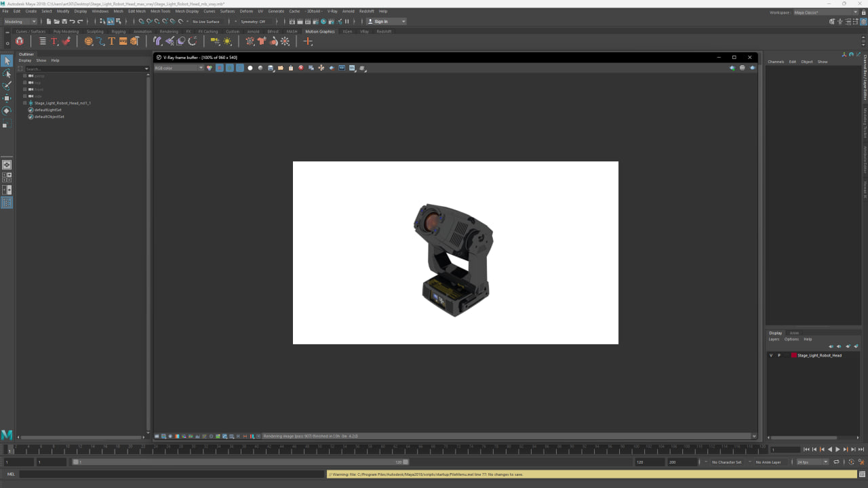Click the white circle alpha icon in frame buffer
The image size is (868, 488).
click(250, 68)
